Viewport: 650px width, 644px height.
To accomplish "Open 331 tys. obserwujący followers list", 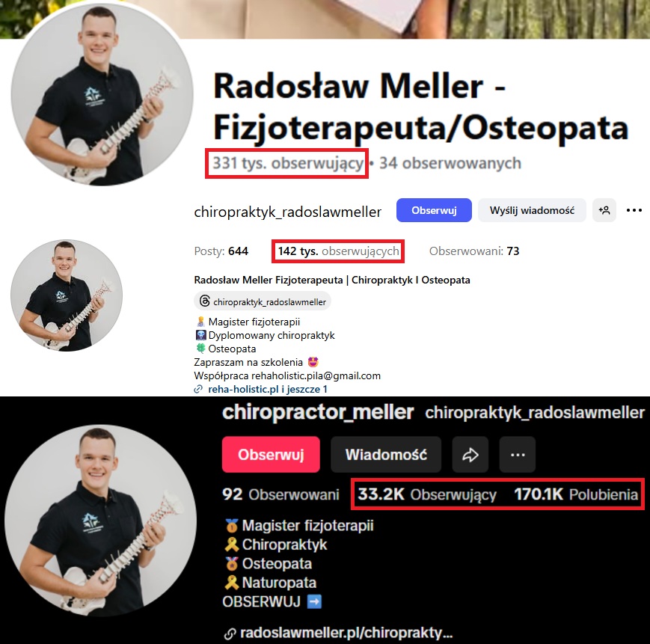I will (x=288, y=163).
